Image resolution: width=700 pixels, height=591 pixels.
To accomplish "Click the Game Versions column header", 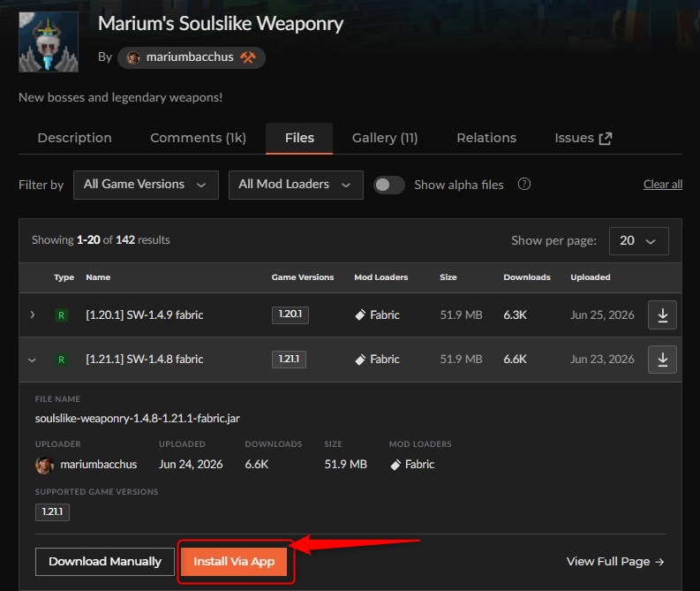I will coord(303,277).
